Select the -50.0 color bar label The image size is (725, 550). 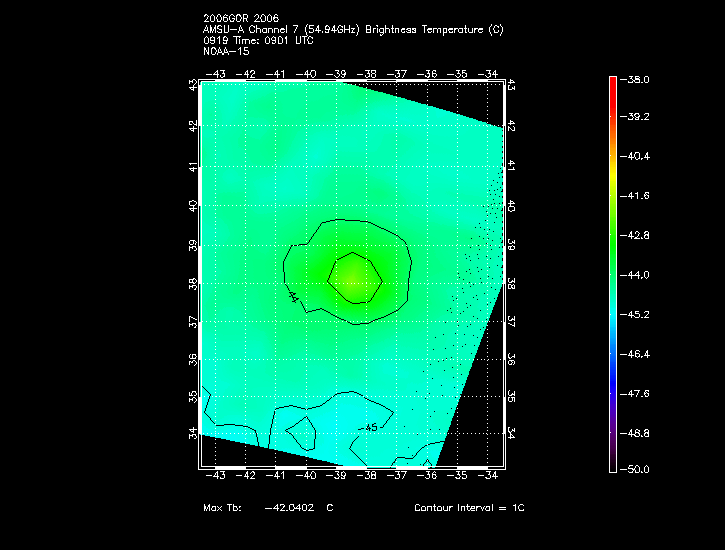(638, 469)
